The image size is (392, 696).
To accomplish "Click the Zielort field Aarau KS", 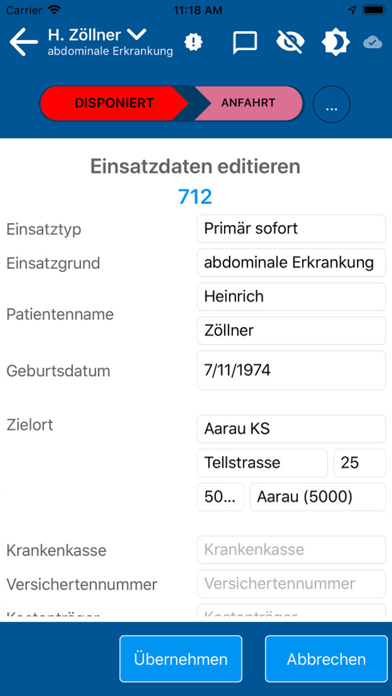I will click(x=291, y=429).
